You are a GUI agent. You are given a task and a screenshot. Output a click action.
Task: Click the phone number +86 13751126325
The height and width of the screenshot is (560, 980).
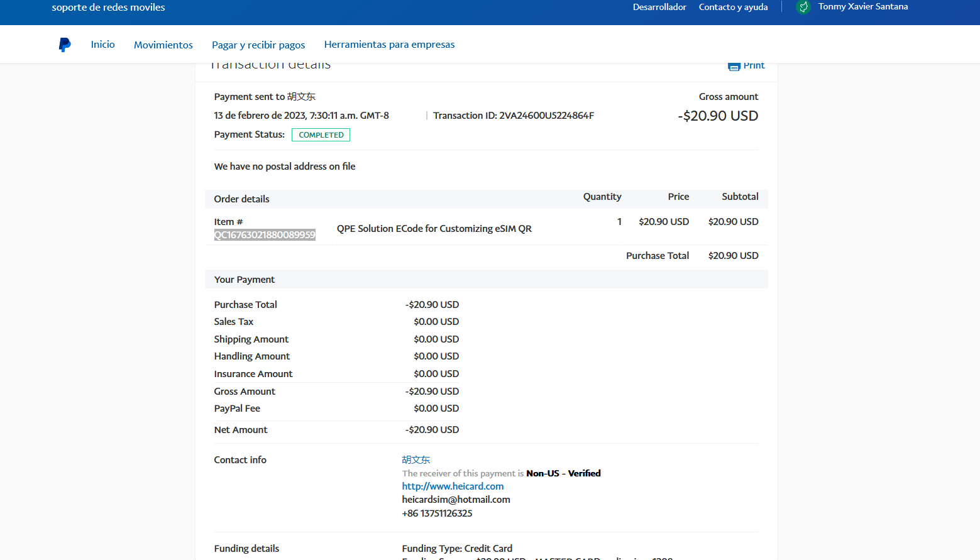point(437,513)
